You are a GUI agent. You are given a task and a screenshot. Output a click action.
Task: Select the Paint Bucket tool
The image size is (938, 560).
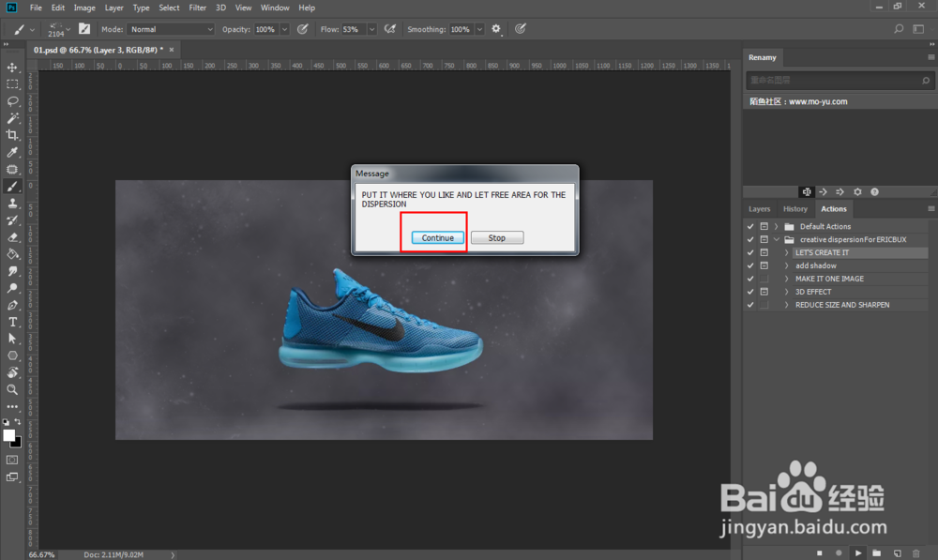12,254
